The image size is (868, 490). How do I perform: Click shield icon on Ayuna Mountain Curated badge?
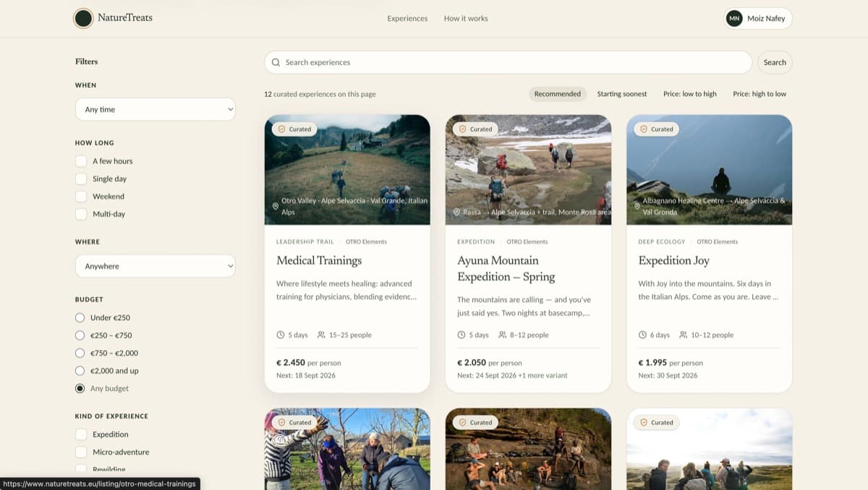click(462, 129)
